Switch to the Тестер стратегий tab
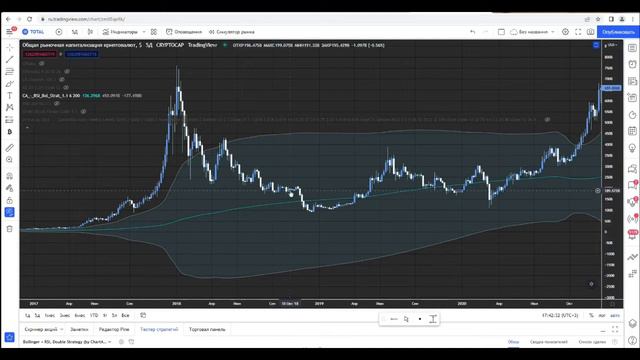Viewport: 640px width, 360px height. click(x=159, y=329)
